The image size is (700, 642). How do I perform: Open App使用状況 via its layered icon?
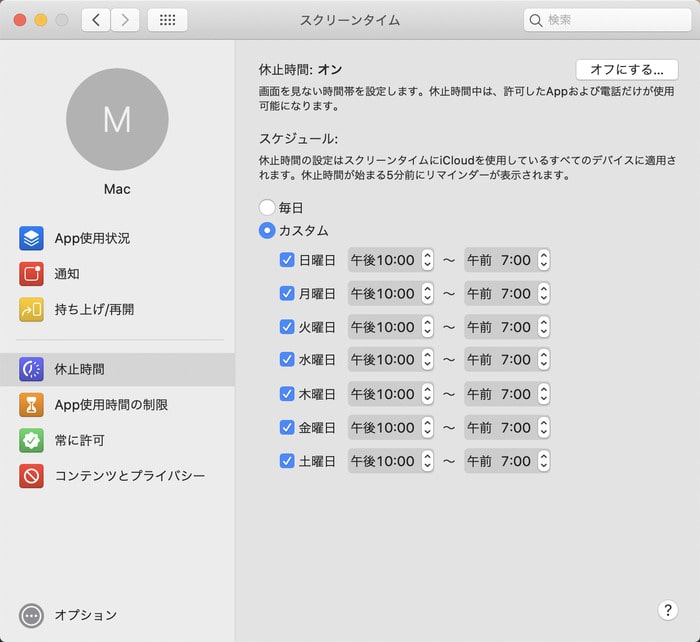(x=31, y=238)
